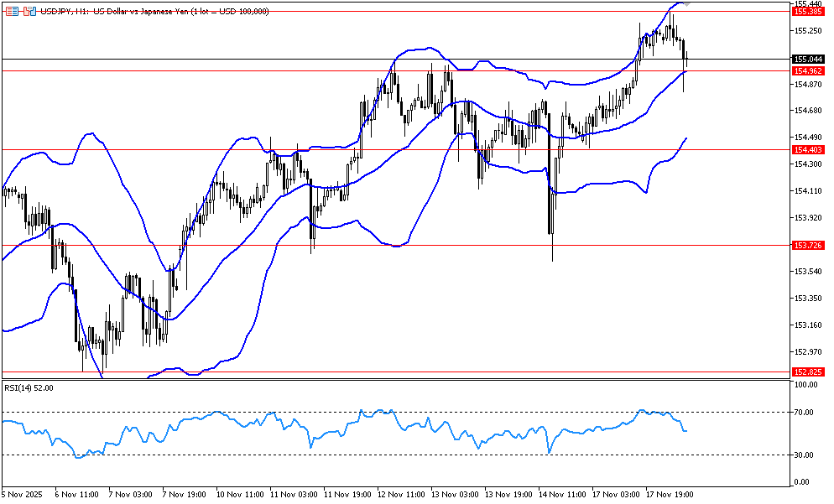834x504 pixels.
Task: Click the 155.440 top price scale value
Action: (806, 4)
